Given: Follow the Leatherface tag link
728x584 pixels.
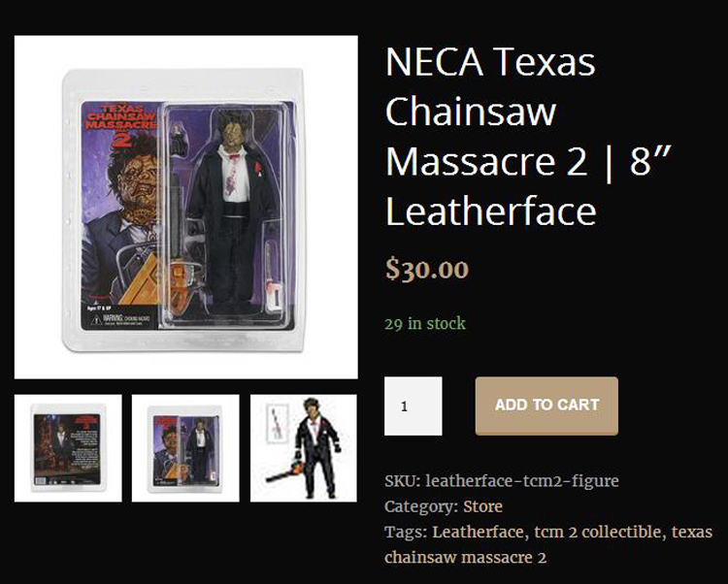Looking at the screenshot, I should (x=478, y=532).
